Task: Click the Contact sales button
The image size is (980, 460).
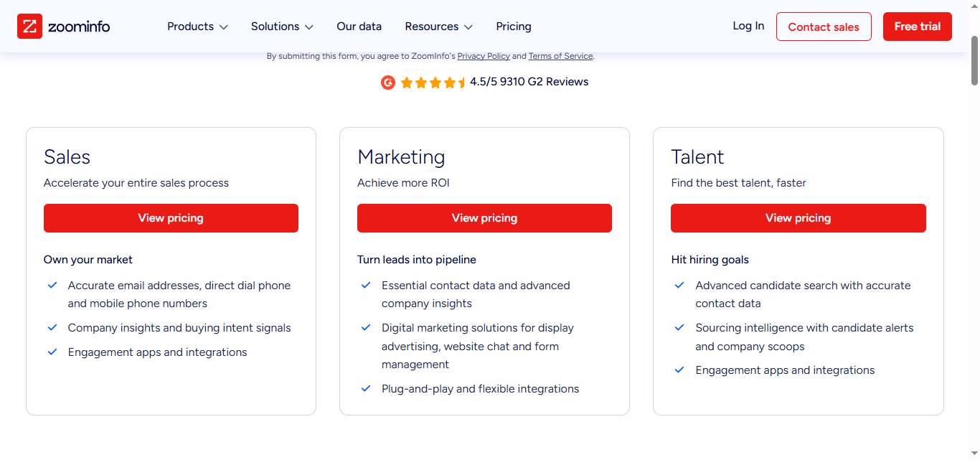Action: tap(824, 26)
